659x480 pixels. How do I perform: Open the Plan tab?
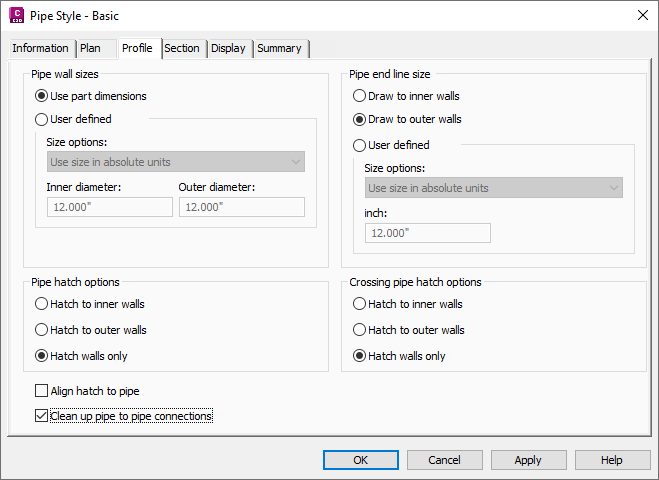90,48
